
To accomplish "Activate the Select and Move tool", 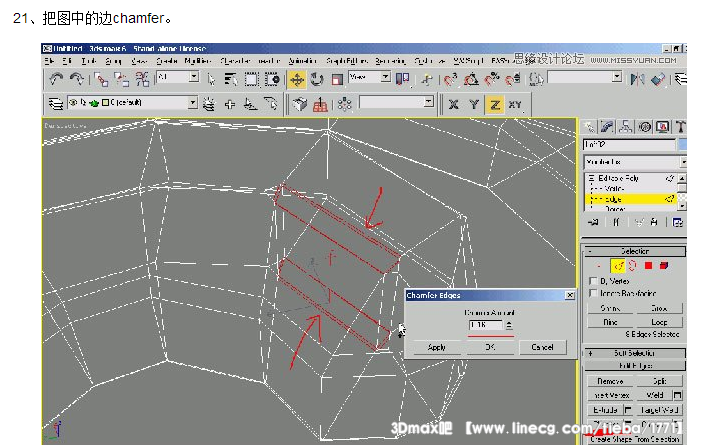I will click(297, 79).
